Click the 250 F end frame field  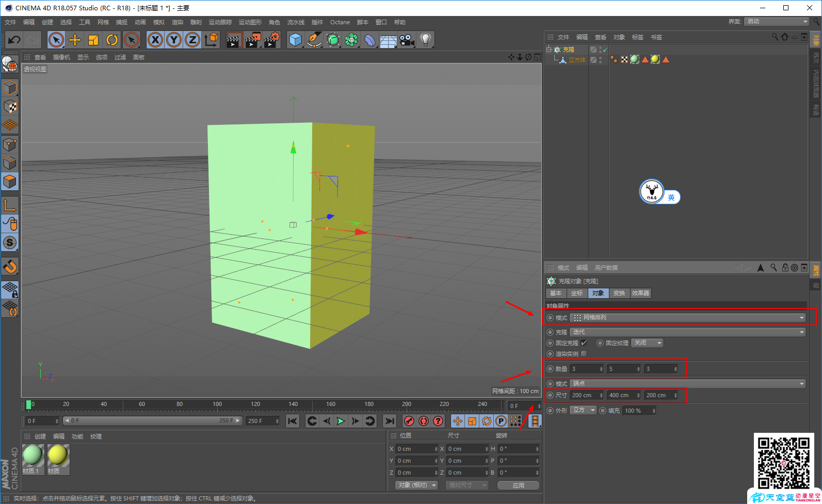click(263, 421)
